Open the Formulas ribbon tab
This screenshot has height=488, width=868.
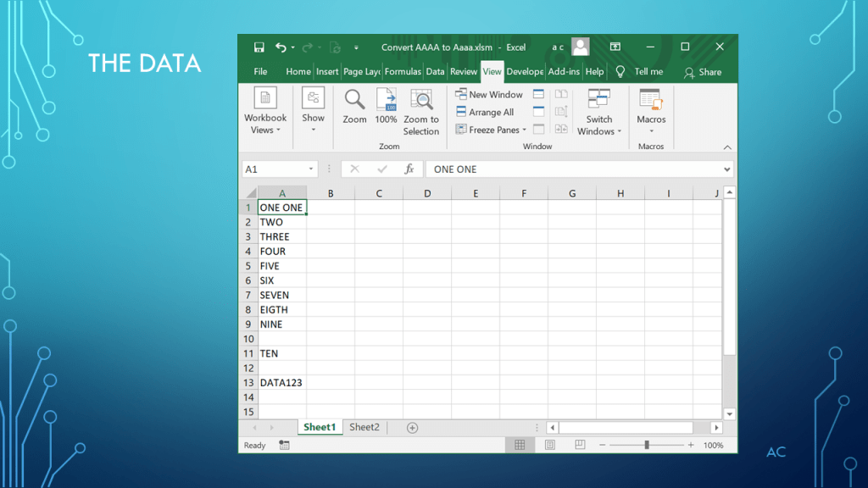tap(403, 72)
